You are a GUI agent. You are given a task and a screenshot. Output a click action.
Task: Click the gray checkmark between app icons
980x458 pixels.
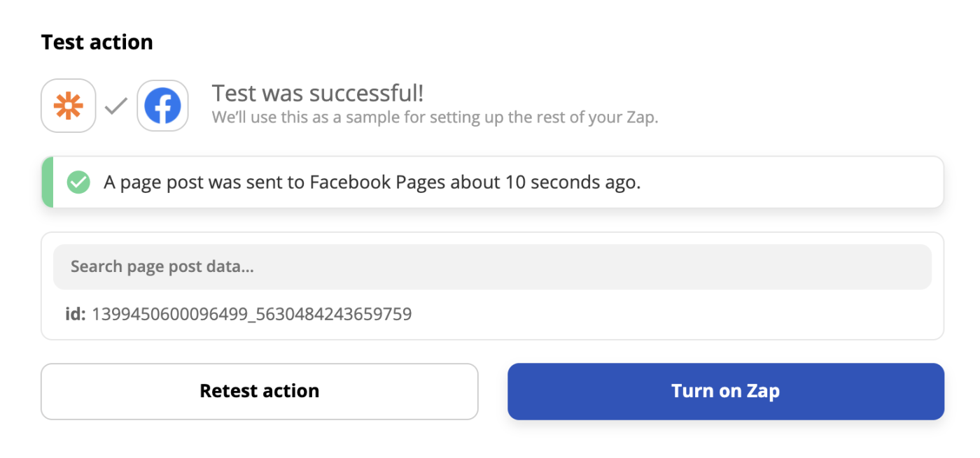[116, 106]
